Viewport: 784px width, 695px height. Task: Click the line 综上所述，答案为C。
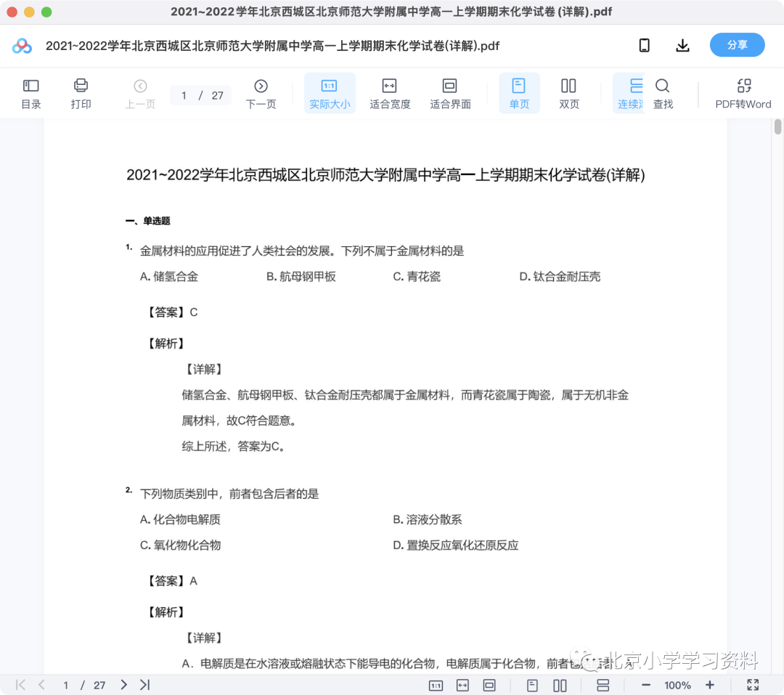pos(234,446)
